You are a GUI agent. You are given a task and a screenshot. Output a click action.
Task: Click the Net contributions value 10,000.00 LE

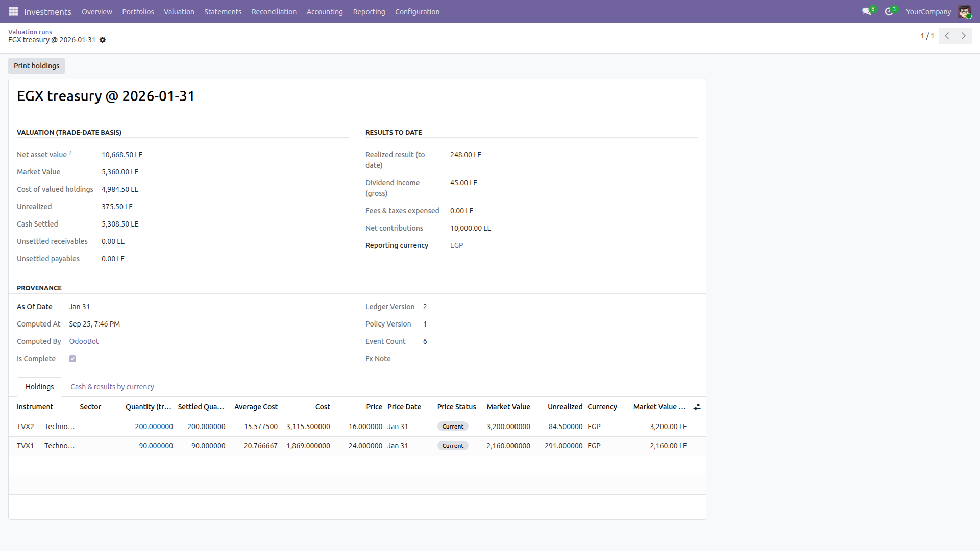(x=471, y=228)
